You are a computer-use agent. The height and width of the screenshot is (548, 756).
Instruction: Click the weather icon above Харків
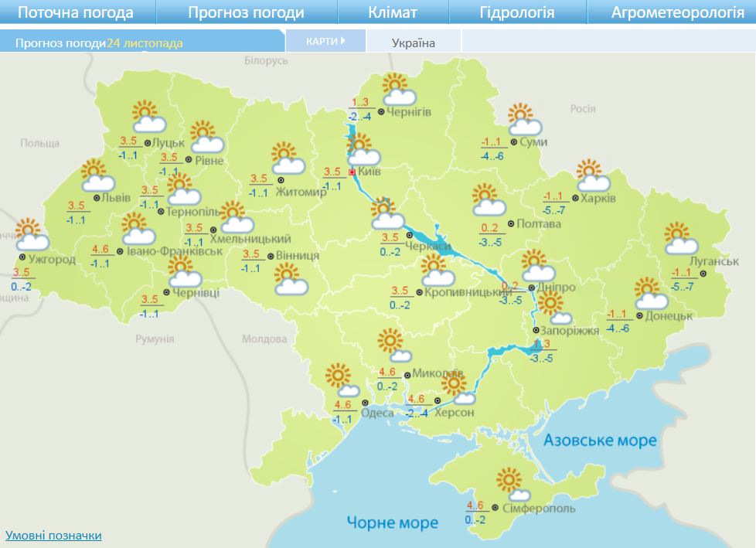tap(592, 175)
